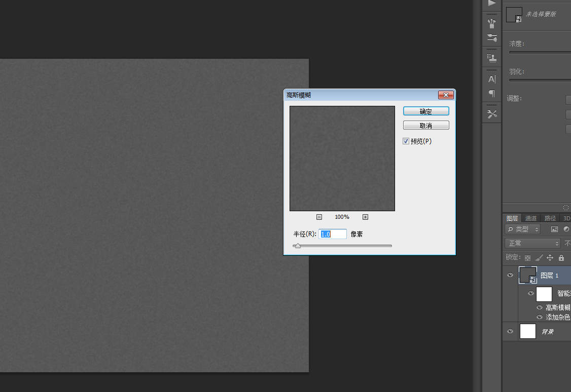Switch to the 3D tab
571x392 pixels.
pyautogui.click(x=566, y=218)
